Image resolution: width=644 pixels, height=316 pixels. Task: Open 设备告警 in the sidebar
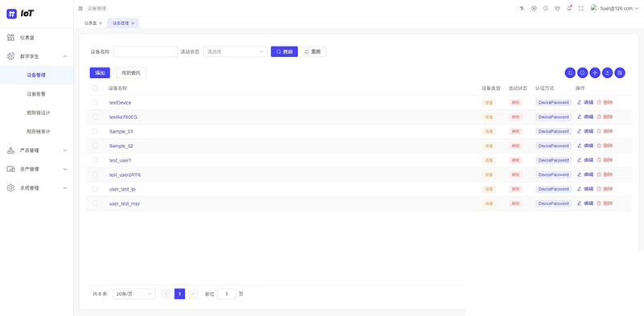tap(37, 94)
